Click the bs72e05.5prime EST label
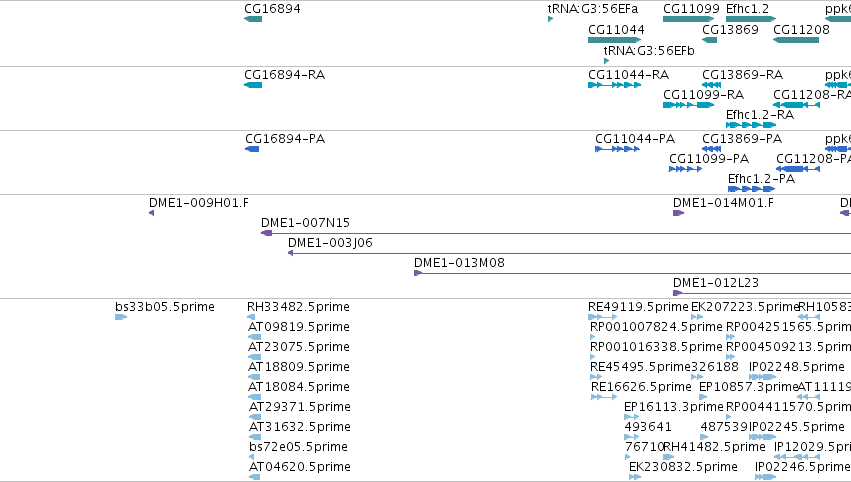Image resolution: width=851 pixels, height=482 pixels. [299, 448]
